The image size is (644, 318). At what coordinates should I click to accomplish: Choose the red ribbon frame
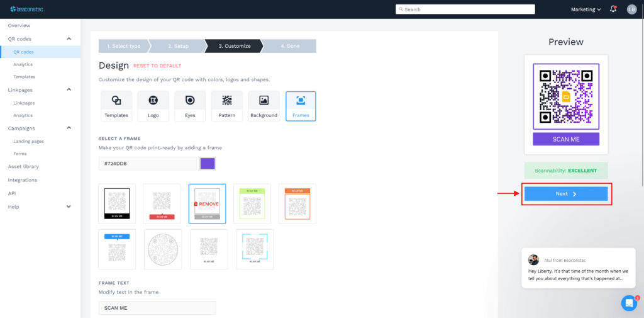tap(162, 203)
